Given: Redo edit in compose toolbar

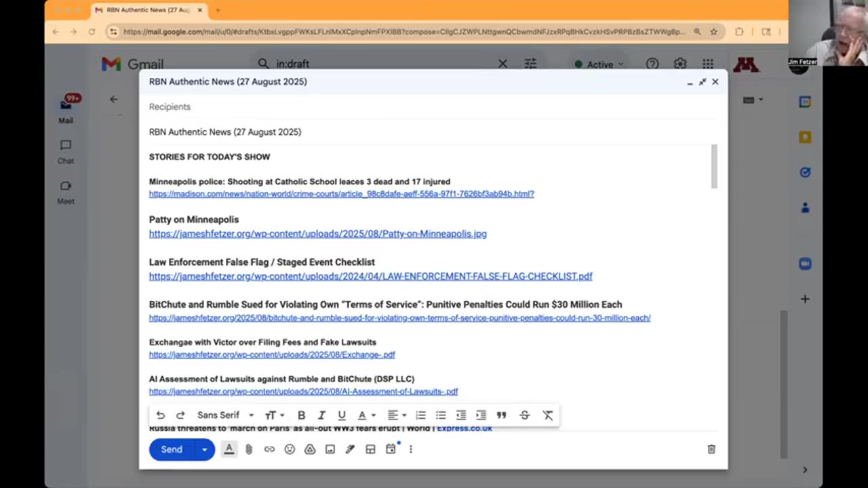Looking at the screenshot, I should (x=180, y=415).
